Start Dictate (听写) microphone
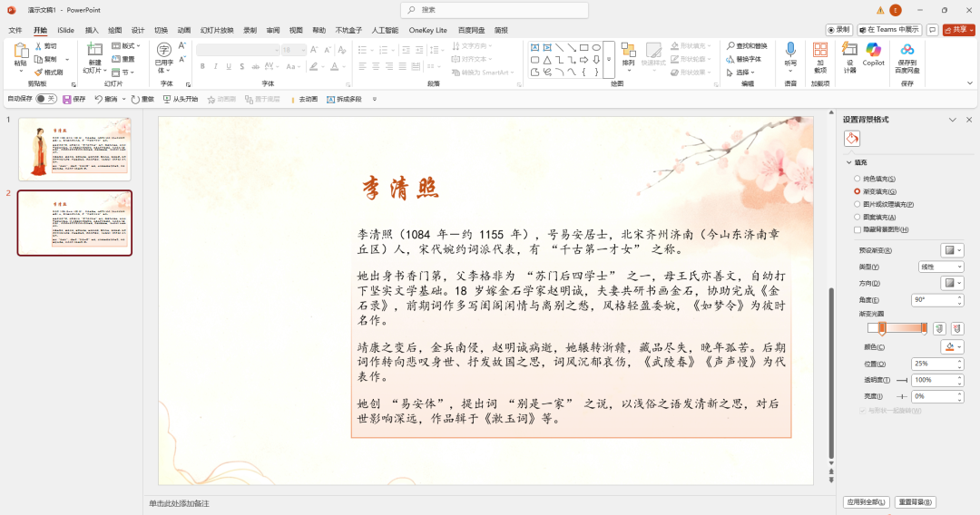This screenshot has height=515, width=980. 790,50
